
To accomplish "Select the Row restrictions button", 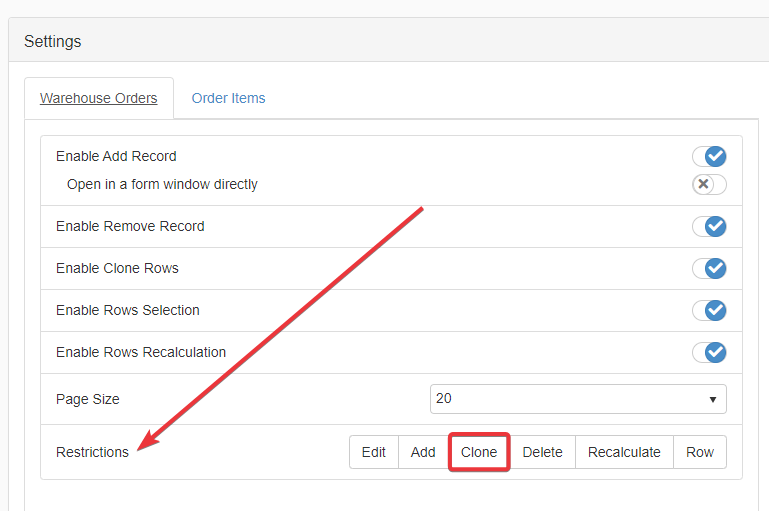I will pos(700,452).
